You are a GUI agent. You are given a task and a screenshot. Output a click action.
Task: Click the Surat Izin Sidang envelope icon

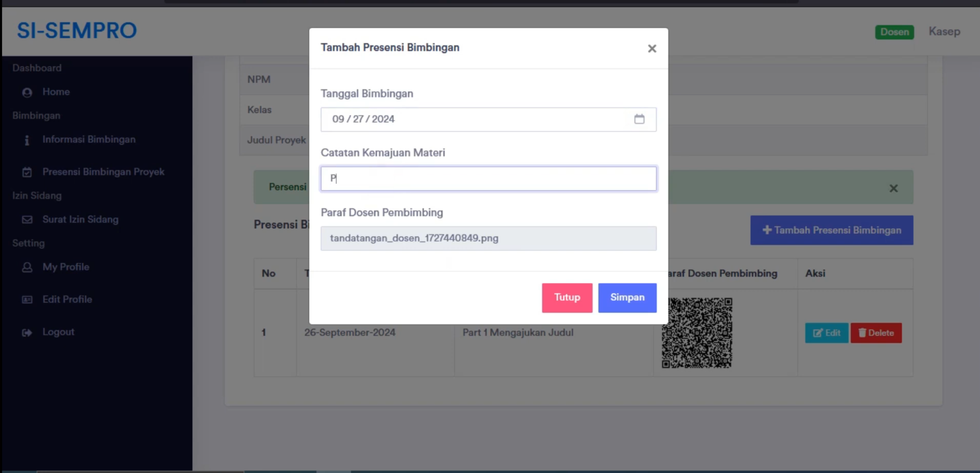pyautogui.click(x=27, y=220)
